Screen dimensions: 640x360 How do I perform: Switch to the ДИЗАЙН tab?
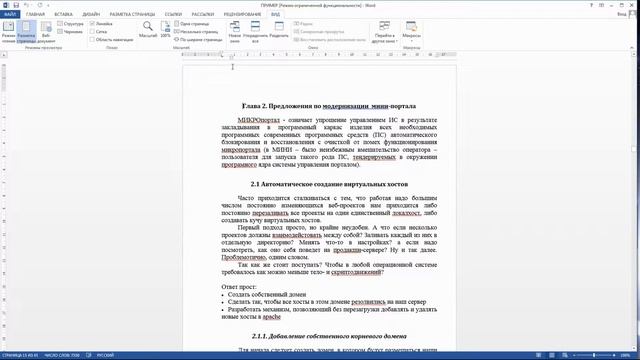click(x=91, y=14)
